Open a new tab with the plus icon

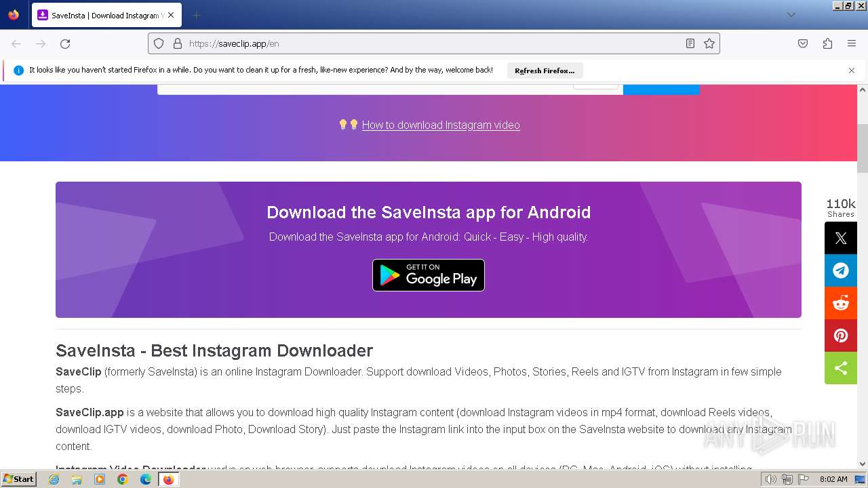(x=196, y=15)
